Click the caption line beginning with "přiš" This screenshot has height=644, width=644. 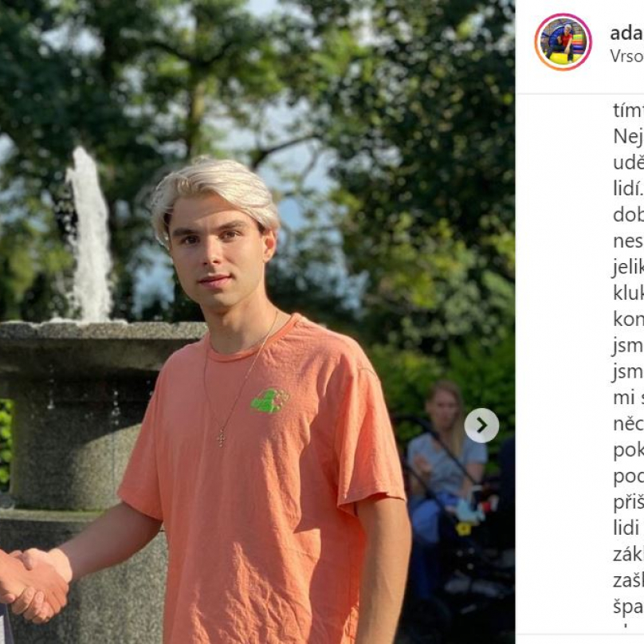click(x=628, y=503)
